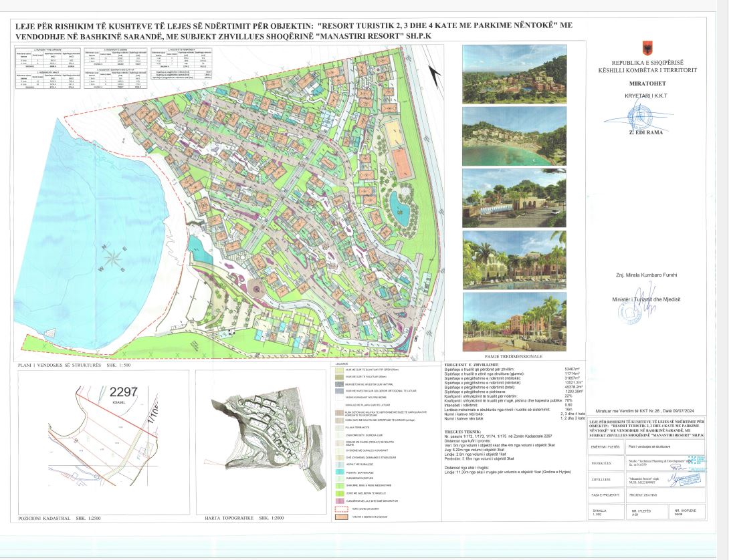Click the KRYETARI I K.K.T label
This screenshot has height=560, width=729.
(646, 96)
